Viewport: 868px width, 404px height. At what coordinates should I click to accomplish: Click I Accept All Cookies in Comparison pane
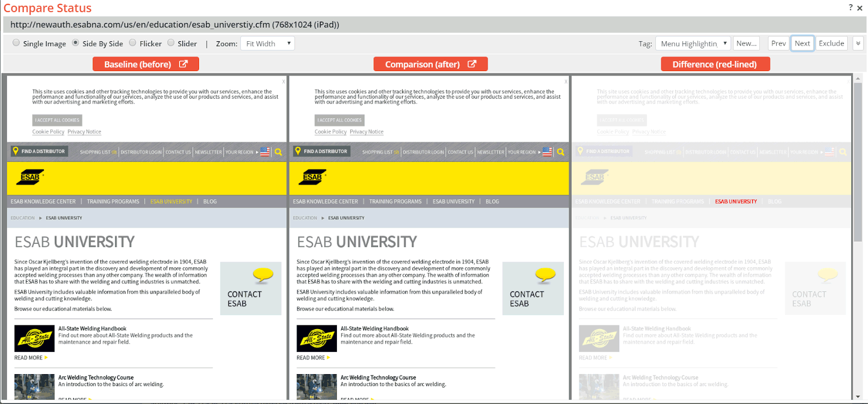coord(340,120)
